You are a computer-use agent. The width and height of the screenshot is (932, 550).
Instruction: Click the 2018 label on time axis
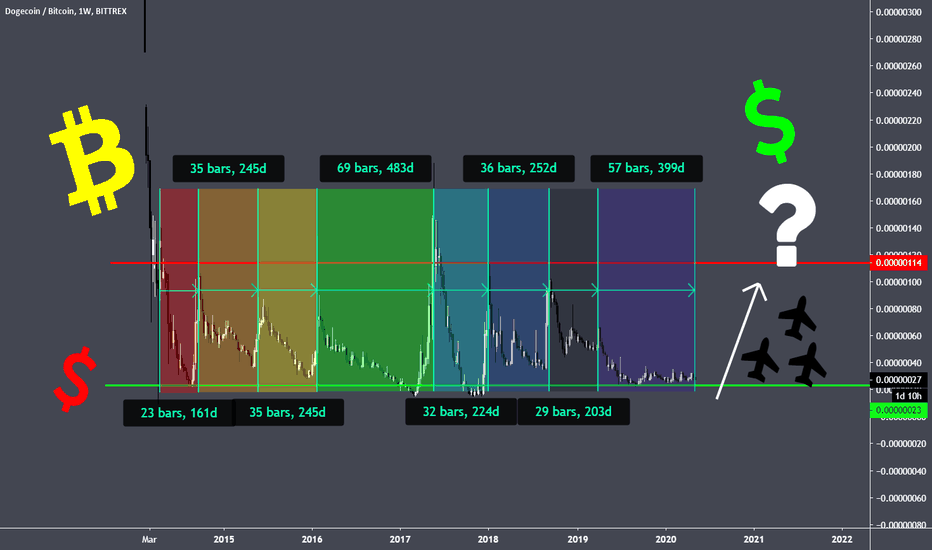click(488, 539)
